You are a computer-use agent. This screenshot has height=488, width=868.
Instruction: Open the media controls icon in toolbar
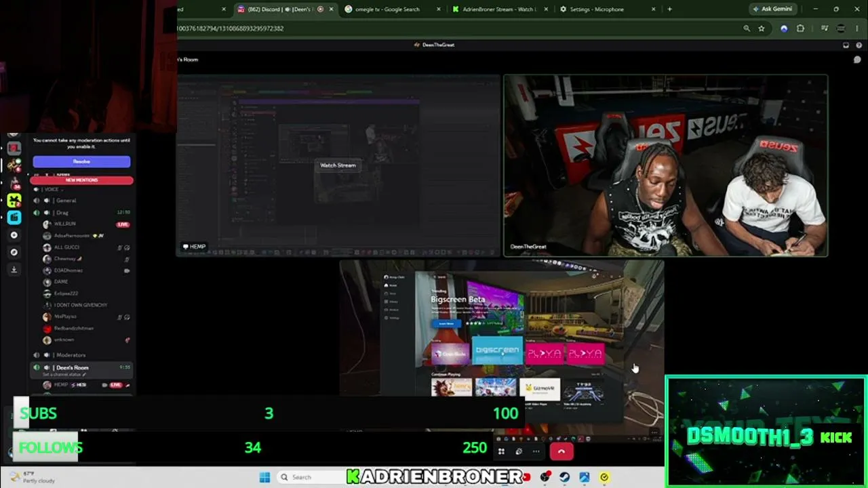click(x=825, y=28)
